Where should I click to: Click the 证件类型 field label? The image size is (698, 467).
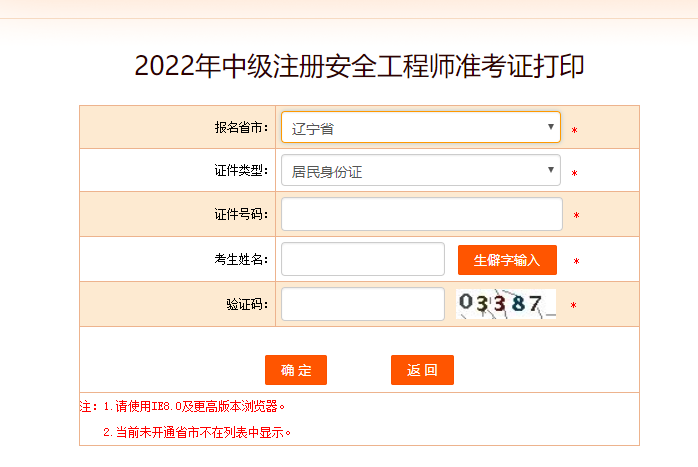pyautogui.click(x=241, y=171)
